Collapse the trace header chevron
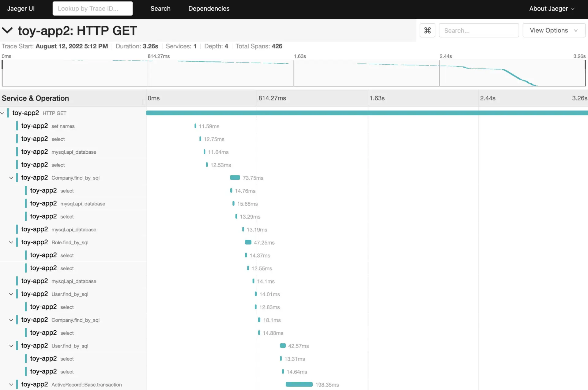Screen dimensions: 588x390 [7, 30]
